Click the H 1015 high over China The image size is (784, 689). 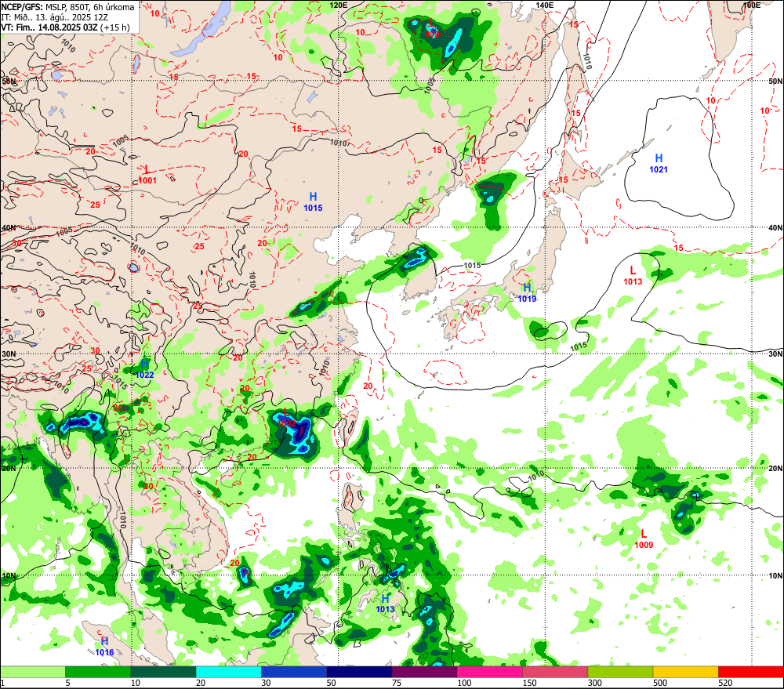point(313,202)
